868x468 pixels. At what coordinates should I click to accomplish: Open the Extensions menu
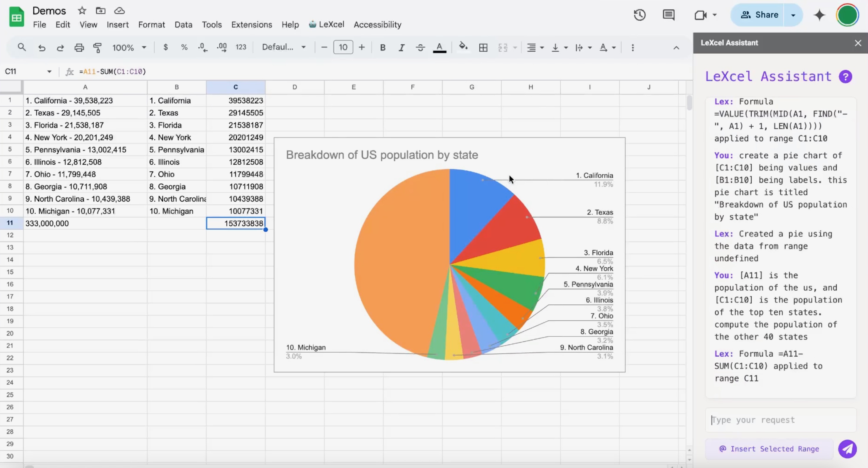251,24
